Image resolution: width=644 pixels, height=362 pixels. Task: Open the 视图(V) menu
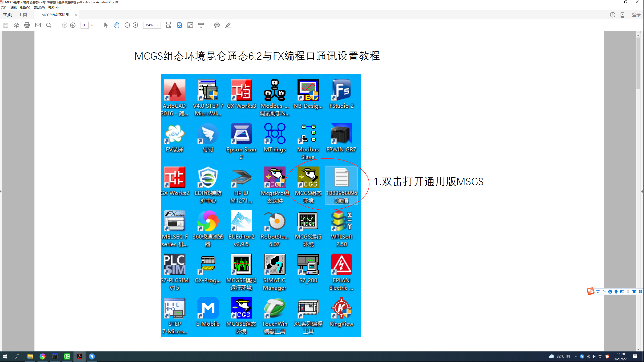(x=25, y=7)
